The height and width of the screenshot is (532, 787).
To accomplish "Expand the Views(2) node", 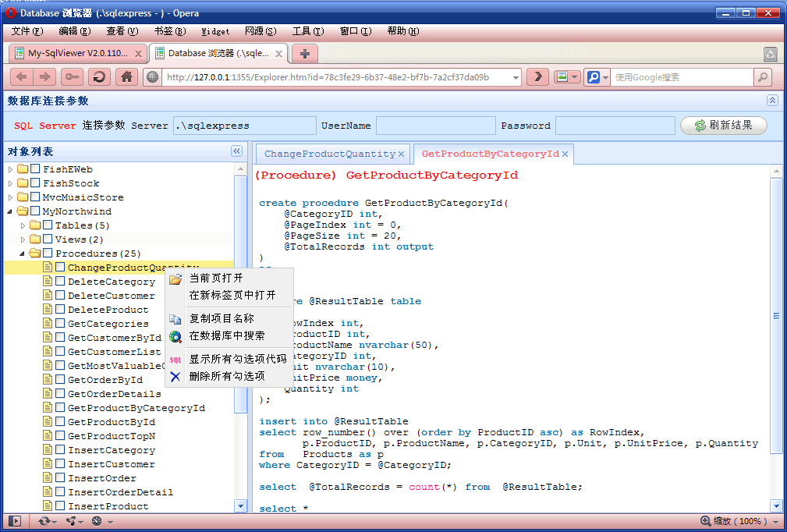I will tap(23, 240).
